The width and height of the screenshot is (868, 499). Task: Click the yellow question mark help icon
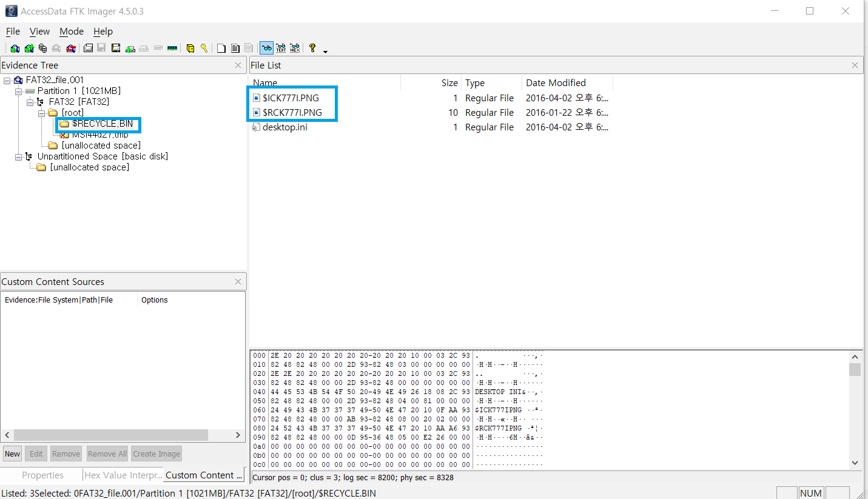coord(312,49)
